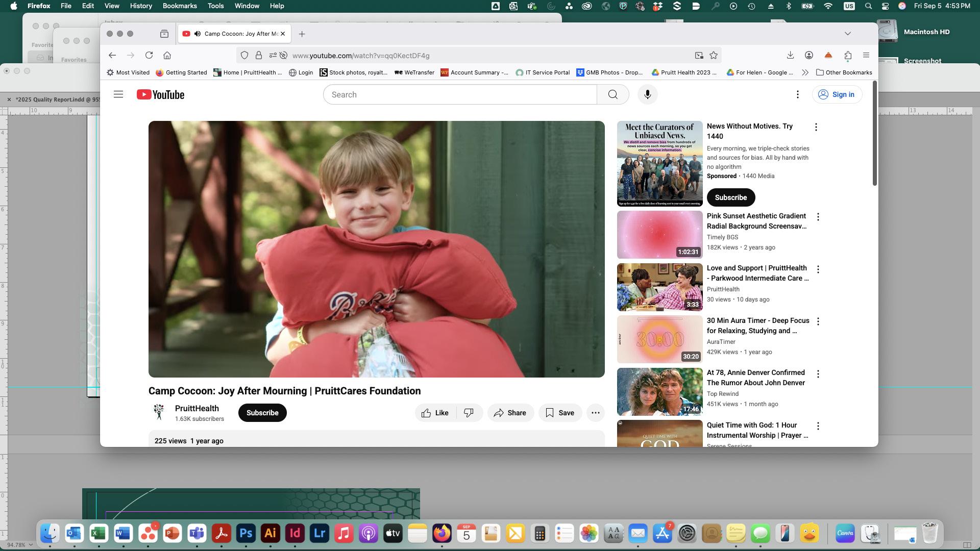The width and height of the screenshot is (980, 551).
Task: Open Firefox extensions puzzle icon
Action: point(848,56)
